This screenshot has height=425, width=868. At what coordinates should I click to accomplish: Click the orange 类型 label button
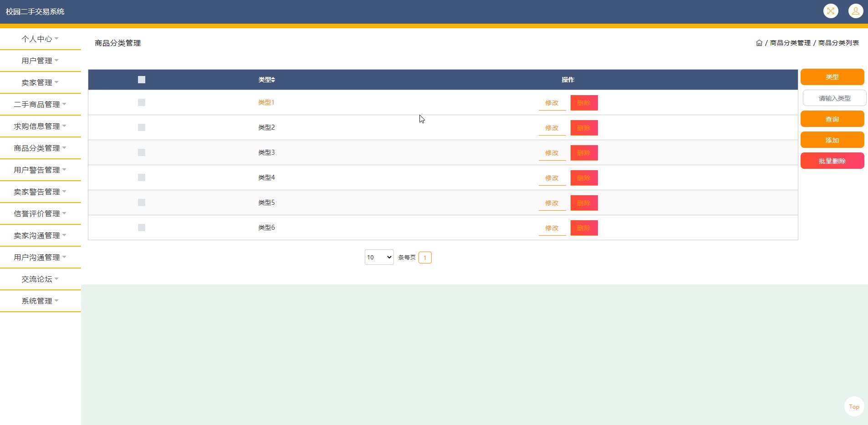pos(832,77)
